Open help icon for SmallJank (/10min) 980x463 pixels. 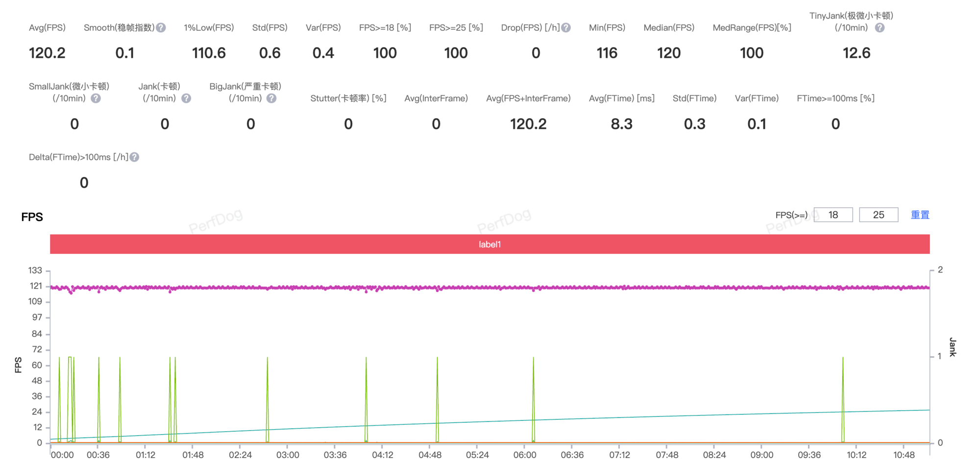pos(96,98)
